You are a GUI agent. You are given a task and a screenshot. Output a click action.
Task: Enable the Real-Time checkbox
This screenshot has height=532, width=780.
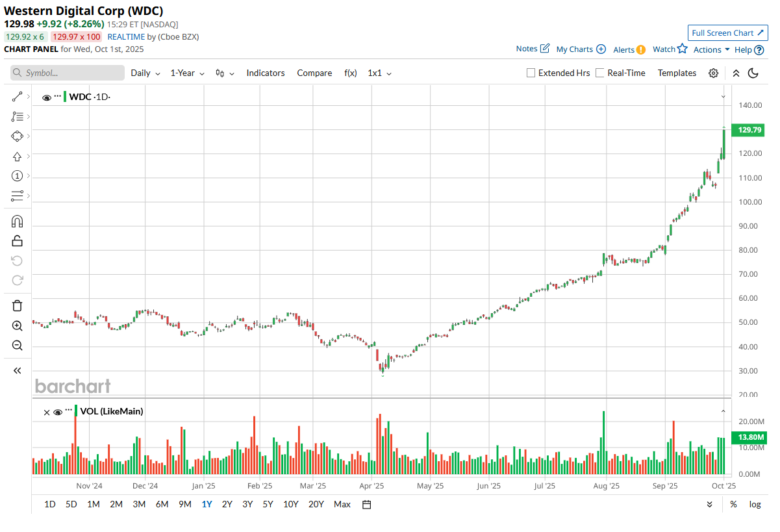pyautogui.click(x=600, y=73)
